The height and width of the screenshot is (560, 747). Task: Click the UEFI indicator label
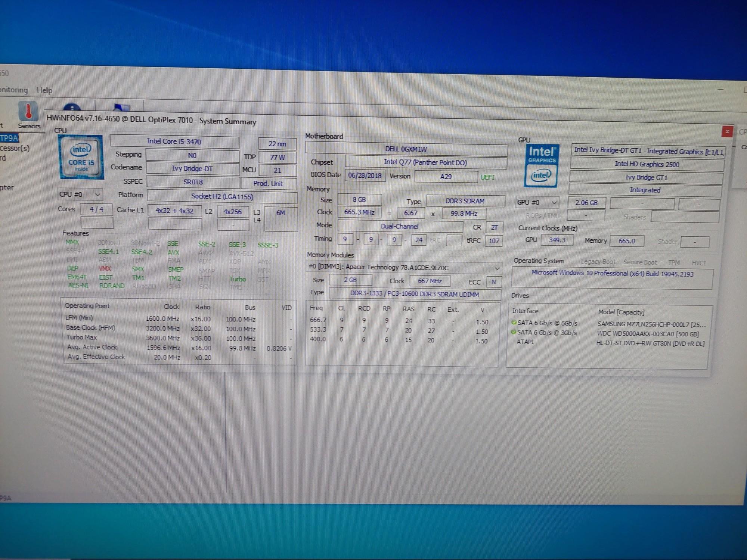[487, 177]
